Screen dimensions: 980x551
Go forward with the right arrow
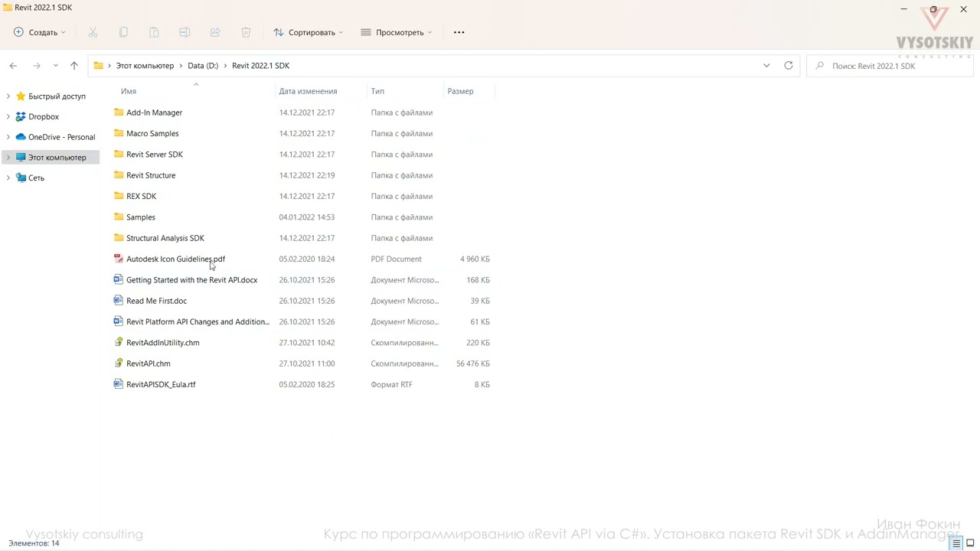[36, 66]
